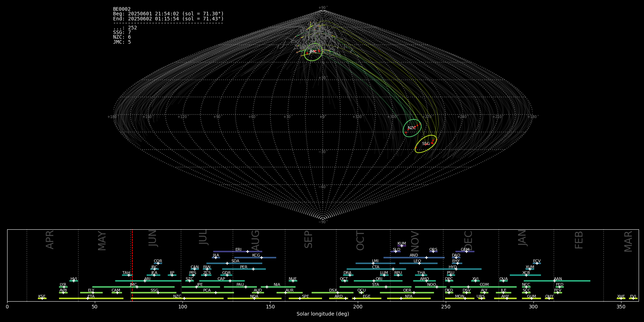The width and height of the screenshot is (644, 322).
Task: Click the DRA shower label in timeline
Action: point(347,273)
